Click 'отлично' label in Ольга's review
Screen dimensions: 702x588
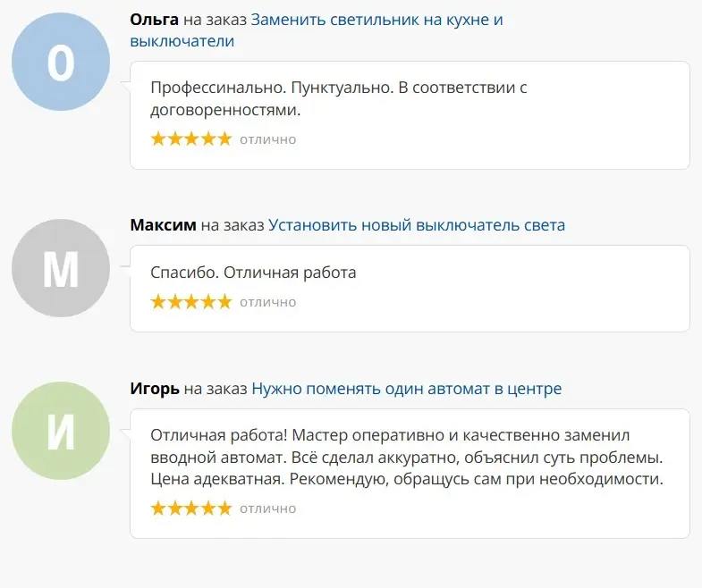pos(267,139)
